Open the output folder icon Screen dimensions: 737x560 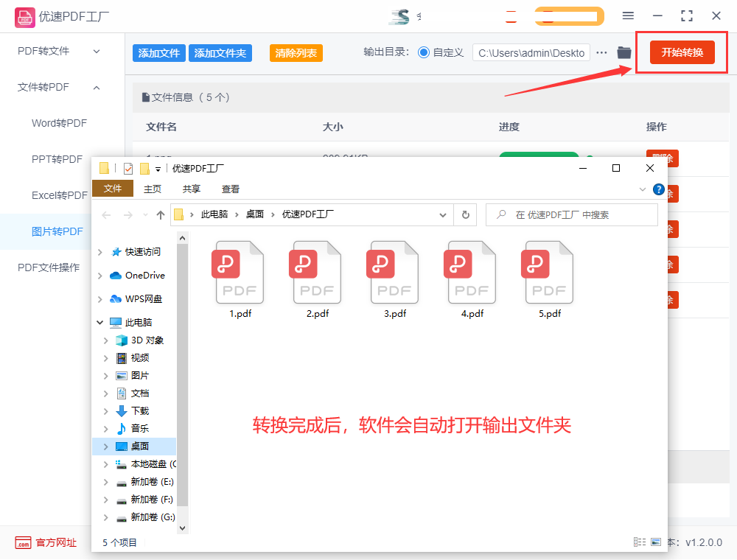pos(624,52)
